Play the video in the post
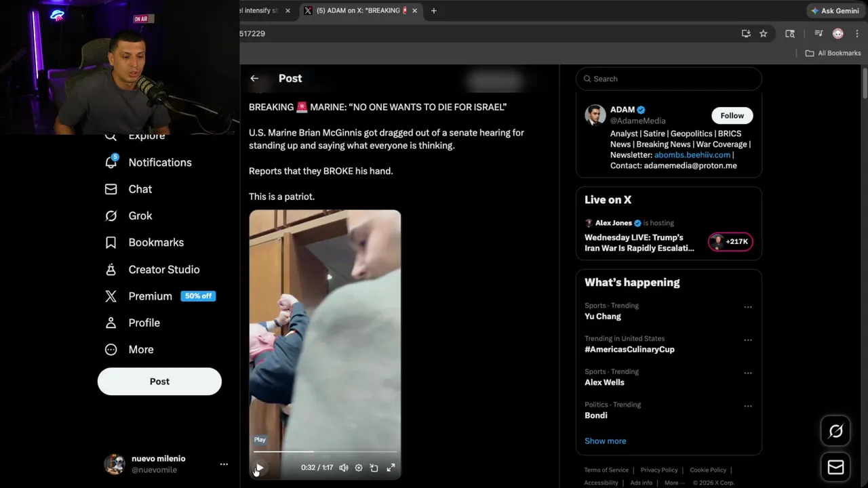The height and width of the screenshot is (488, 868). [259, 468]
